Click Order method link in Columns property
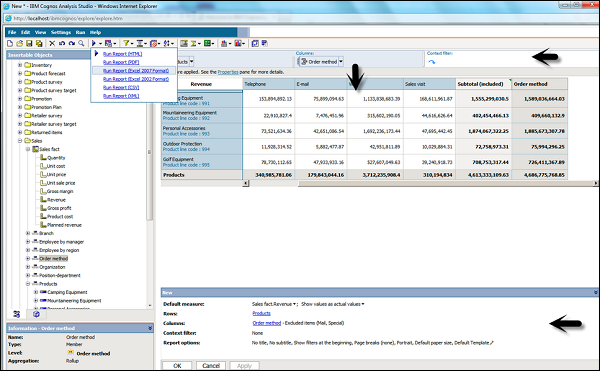Viewport: 600px width, 371px height. (x=267, y=323)
